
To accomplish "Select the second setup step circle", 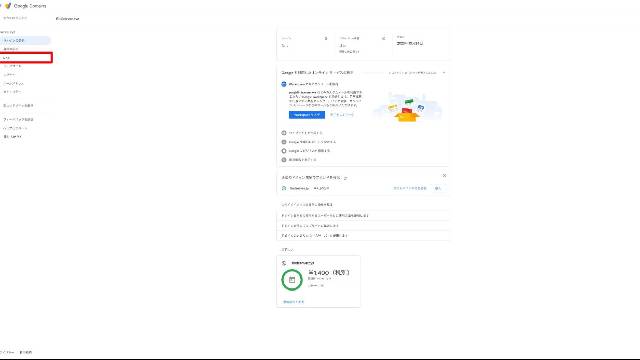I will (x=284, y=133).
